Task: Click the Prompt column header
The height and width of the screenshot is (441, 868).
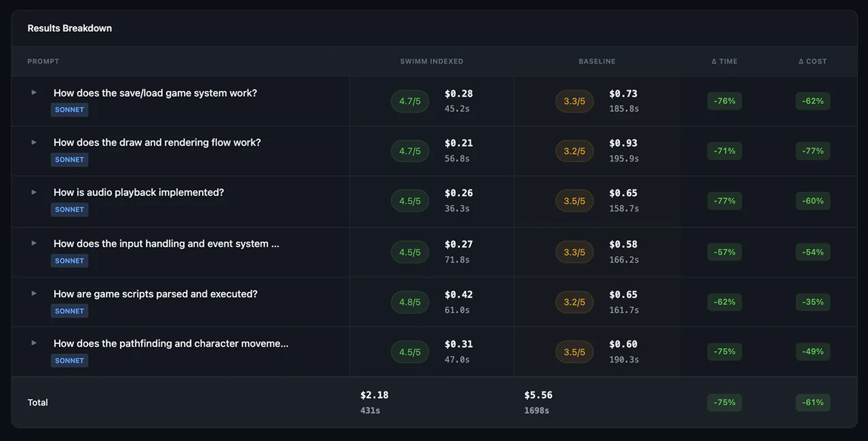Action: tap(43, 61)
